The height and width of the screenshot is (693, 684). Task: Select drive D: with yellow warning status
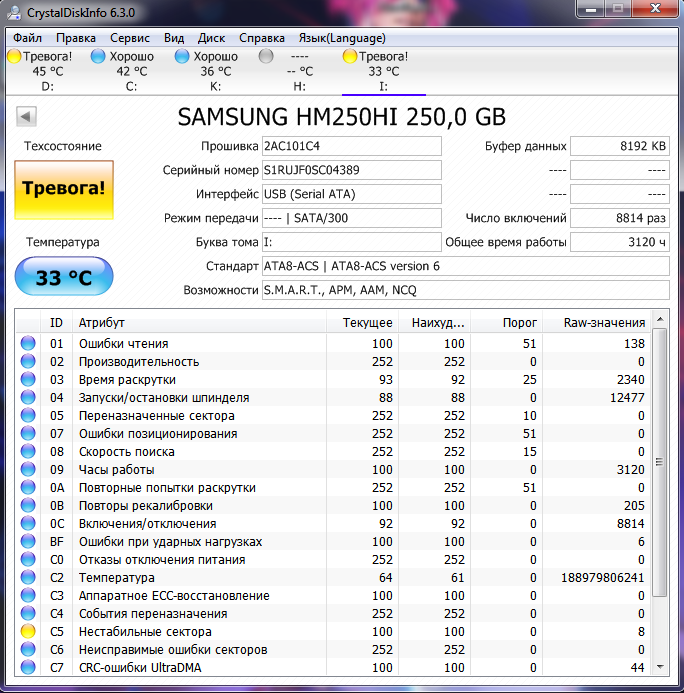[x=14, y=57]
